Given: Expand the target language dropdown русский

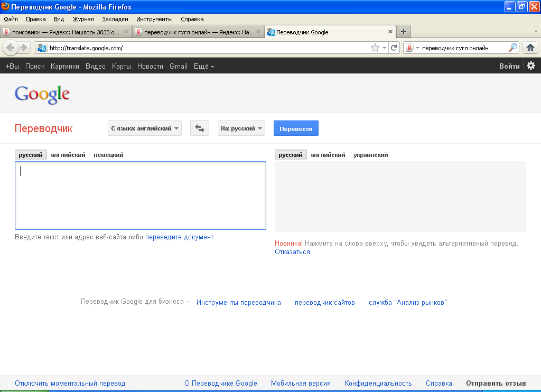Looking at the screenshot, I should pos(241,128).
